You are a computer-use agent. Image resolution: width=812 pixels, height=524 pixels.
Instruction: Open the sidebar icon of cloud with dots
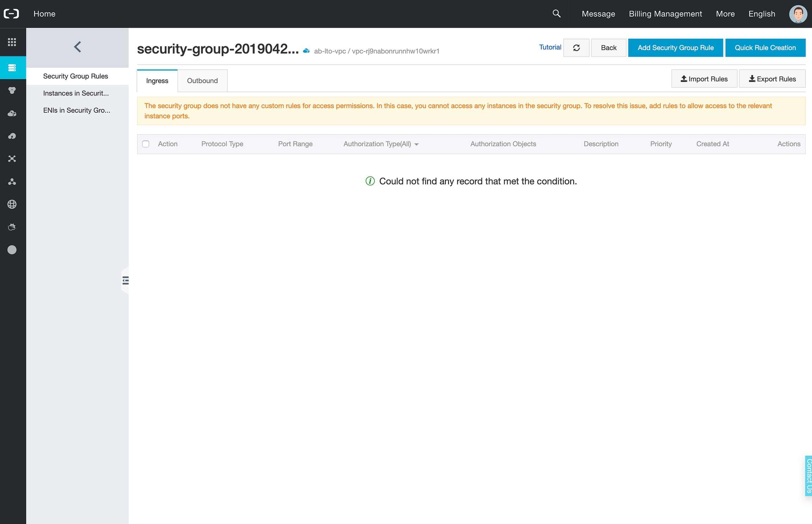click(12, 113)
